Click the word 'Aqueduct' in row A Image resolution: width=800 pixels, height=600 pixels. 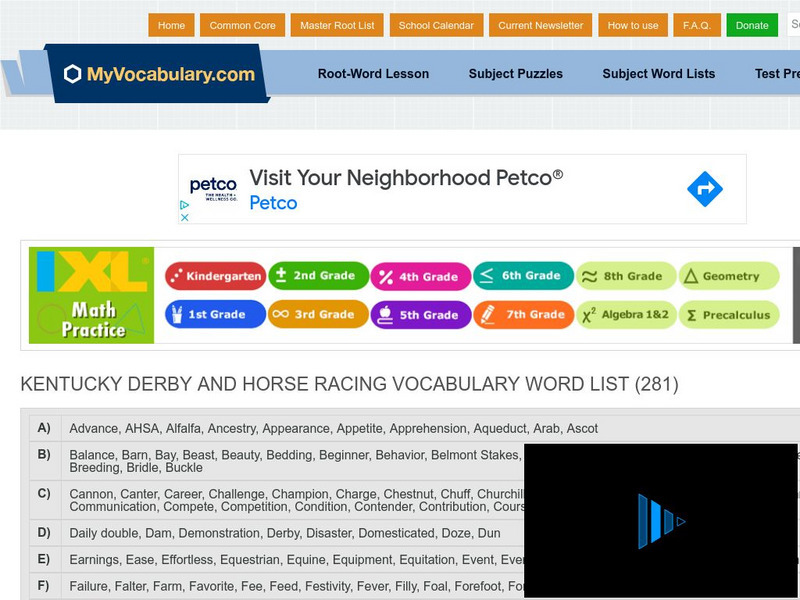coord(499,429)
